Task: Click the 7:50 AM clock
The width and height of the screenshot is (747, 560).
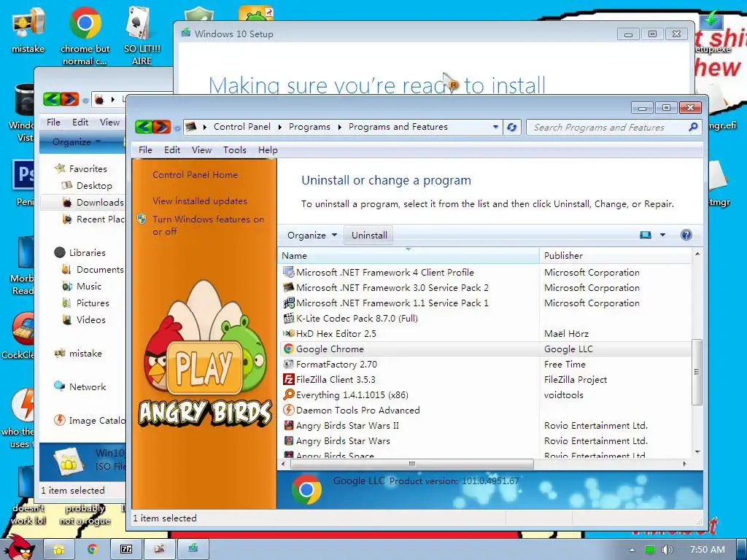Action: 708,550
